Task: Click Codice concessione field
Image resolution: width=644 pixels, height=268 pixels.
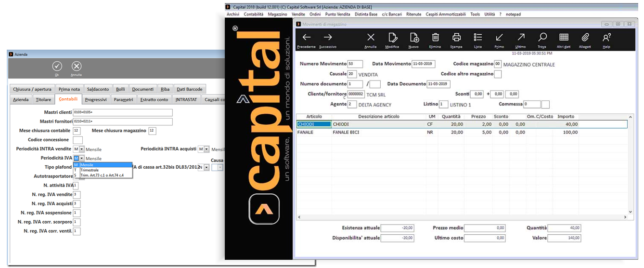Action: tap(77, 140)
